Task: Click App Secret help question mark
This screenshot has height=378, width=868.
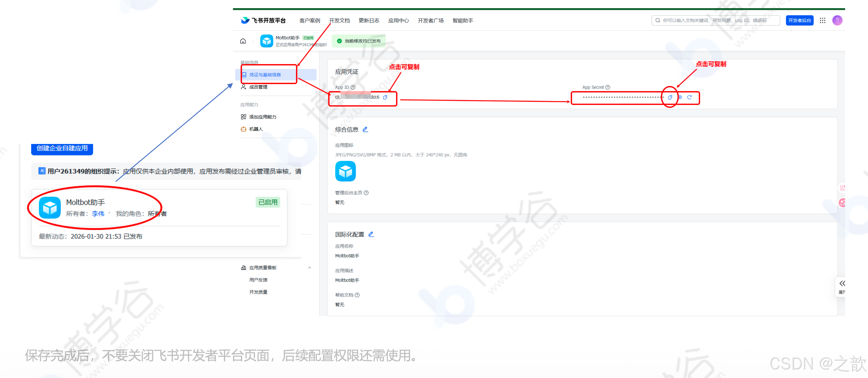Action: (608, 87)
